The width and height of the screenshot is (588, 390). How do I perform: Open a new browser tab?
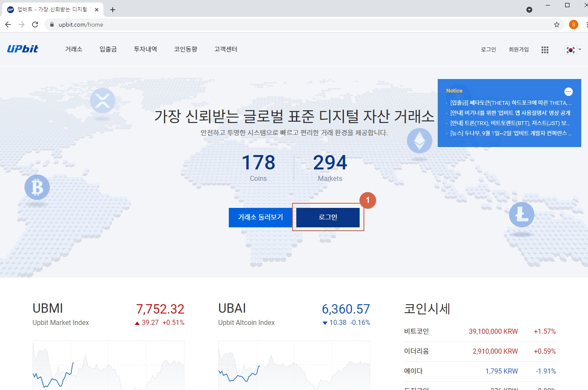(x=113, y=10)
